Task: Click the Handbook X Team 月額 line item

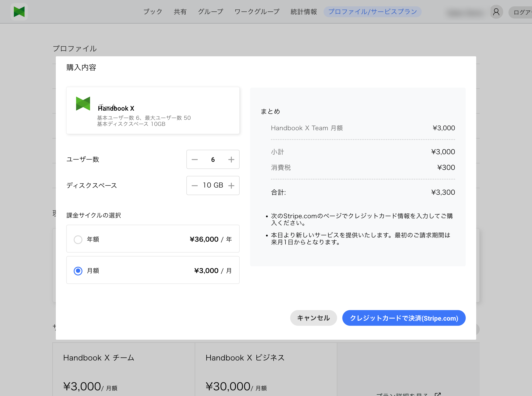Action: coord(363,128)
